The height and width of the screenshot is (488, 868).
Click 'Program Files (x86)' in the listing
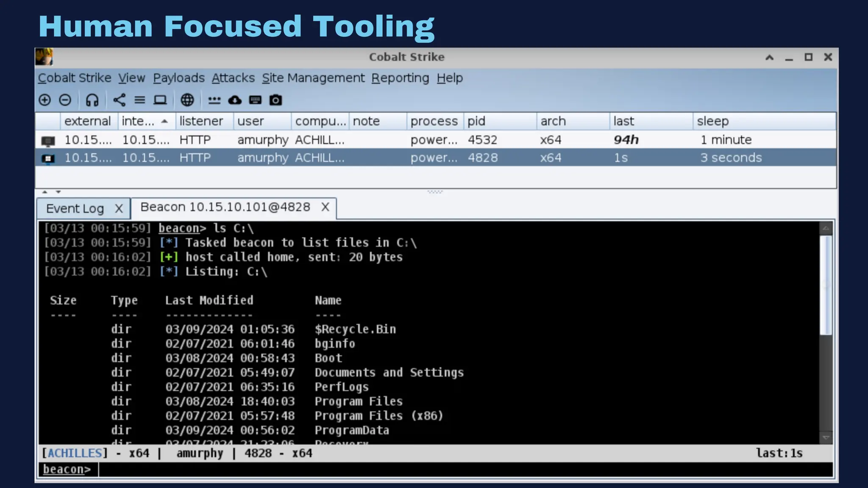coord(379,416)
